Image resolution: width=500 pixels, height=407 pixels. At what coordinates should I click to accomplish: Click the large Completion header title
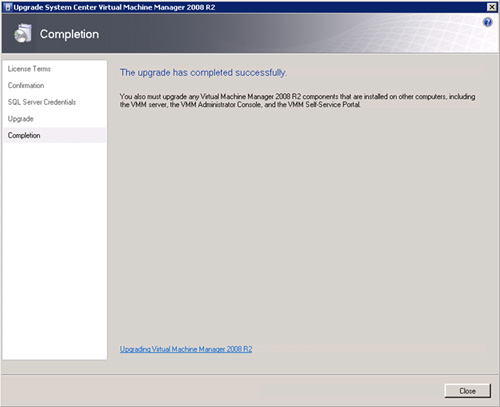tap(69, 34)
